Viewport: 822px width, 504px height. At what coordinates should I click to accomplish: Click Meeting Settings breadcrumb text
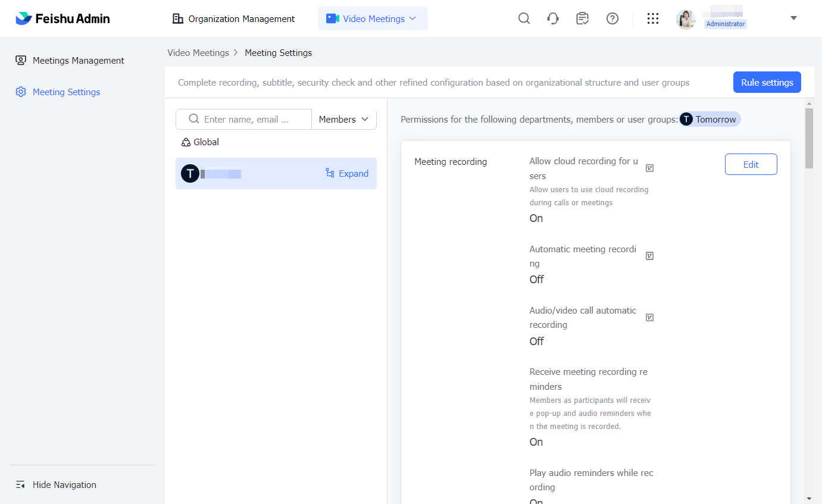pyautogui.click(x=279, y=53)
